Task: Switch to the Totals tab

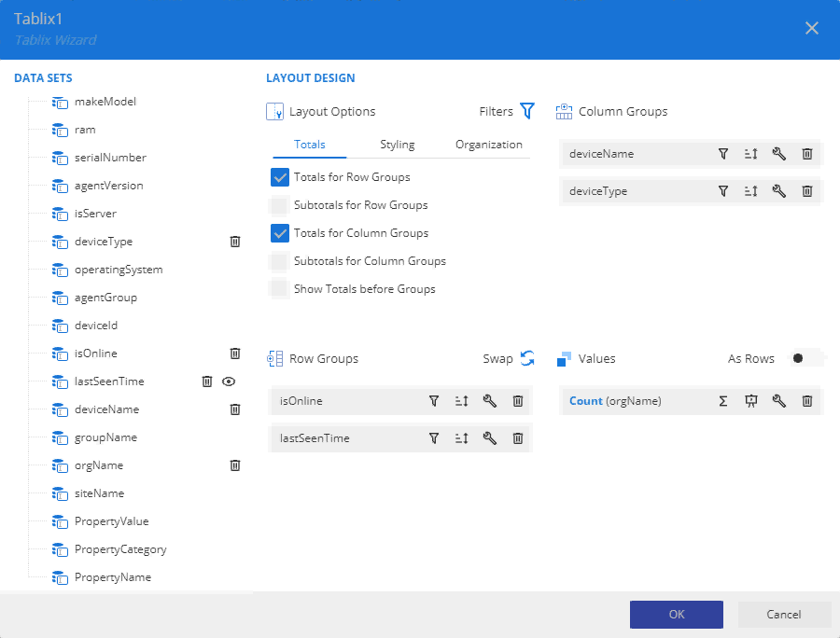Action: click(x=310, y=145)
